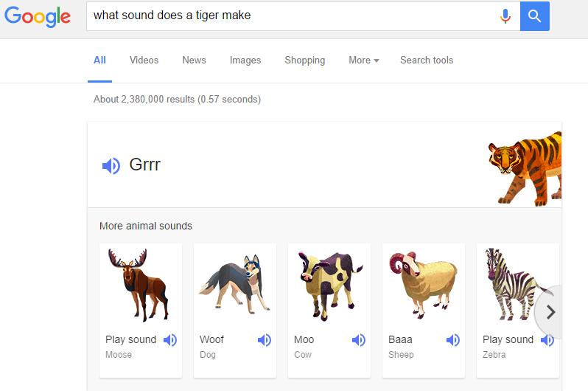Play the tiger Grrr sound

pyautogui.click(x=111, y=166)
